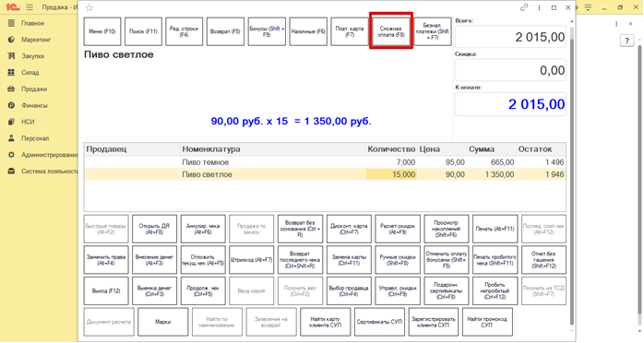The width and height of the screenshot is (644, 343).
Task: Open Закупки cart icon in sidebar
Action: click(11, 56)
